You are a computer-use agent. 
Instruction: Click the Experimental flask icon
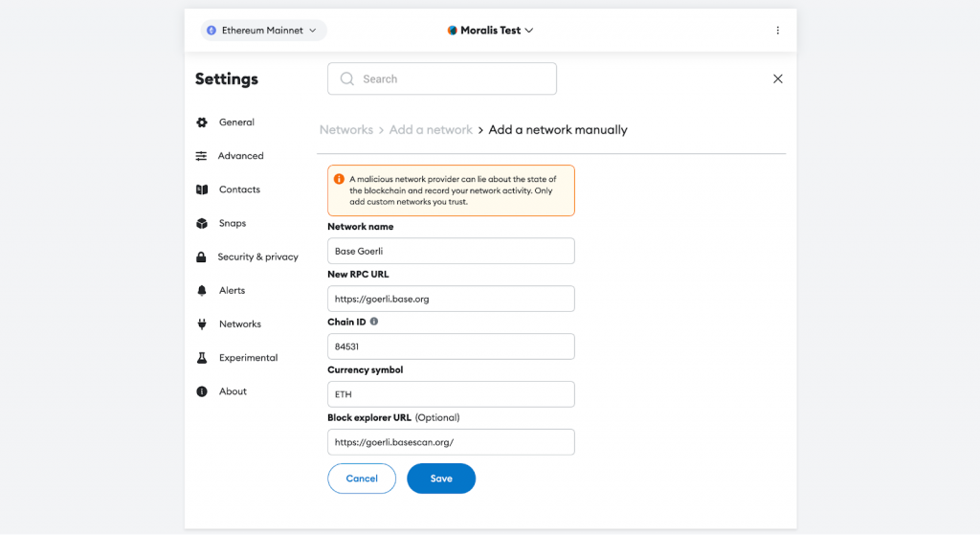[202, 358]
